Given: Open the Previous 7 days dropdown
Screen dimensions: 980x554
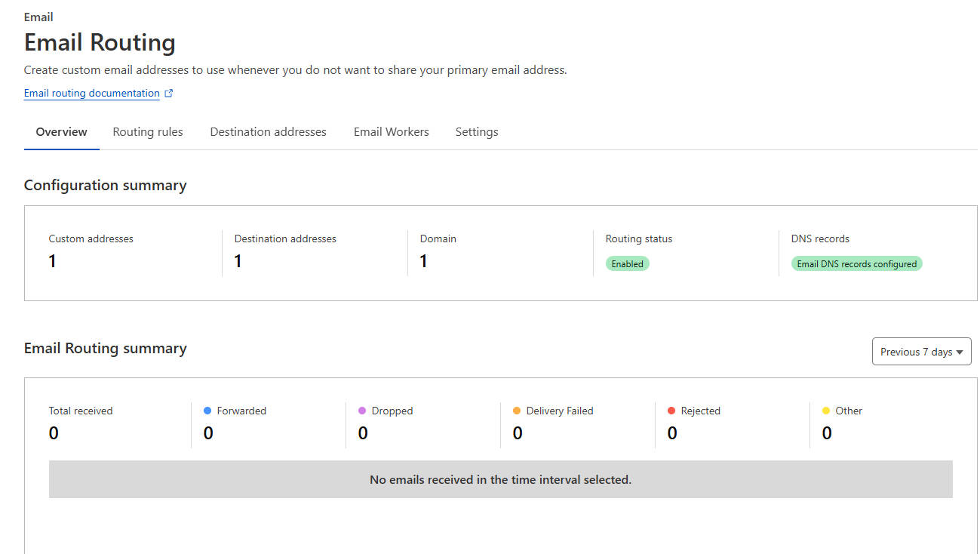Looking at the screenshot, I should click(921, 352).
